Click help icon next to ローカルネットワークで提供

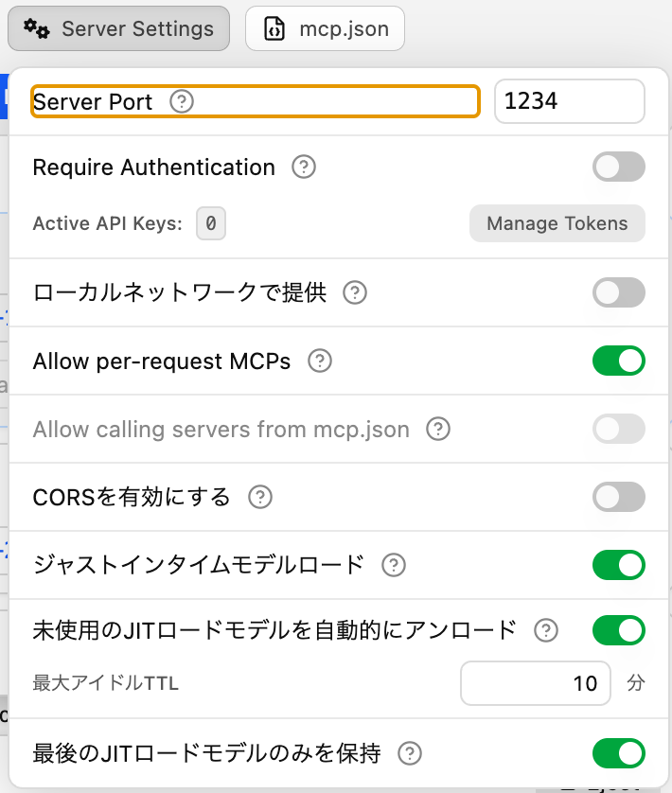point(355,292)
